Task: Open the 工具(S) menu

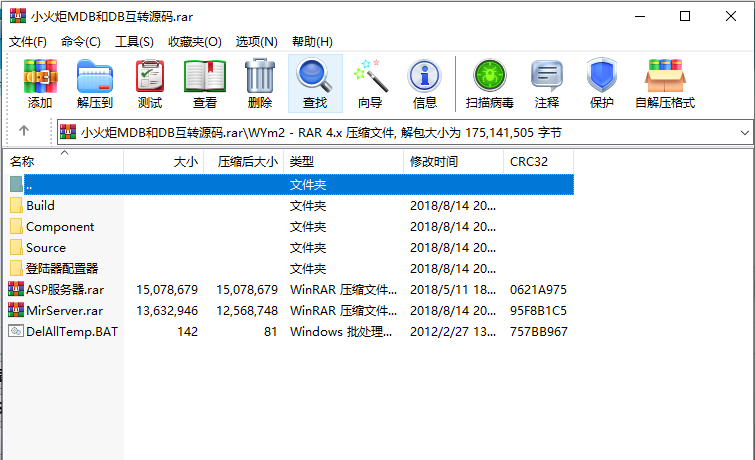Action: point(134,42)
